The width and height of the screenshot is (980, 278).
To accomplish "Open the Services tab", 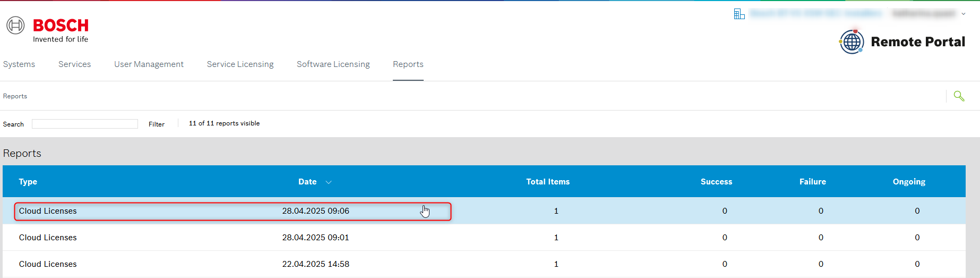I will (74, 64).
